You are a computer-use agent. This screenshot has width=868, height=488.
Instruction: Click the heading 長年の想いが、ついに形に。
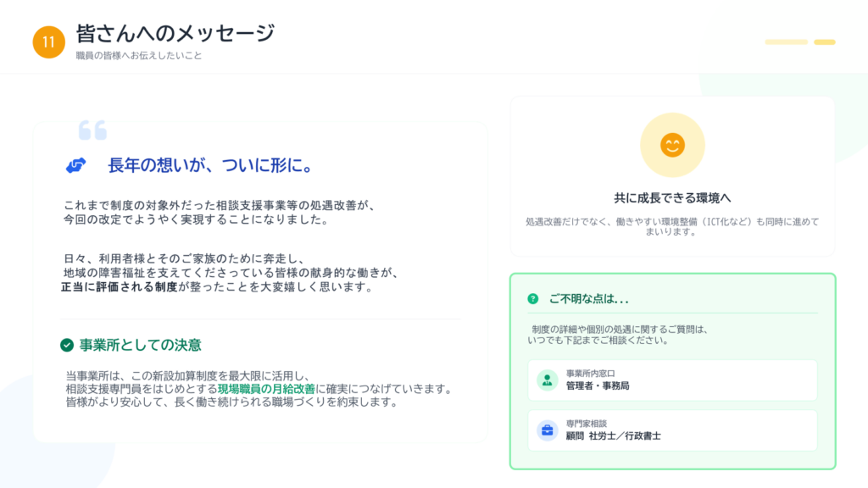point(211,166)
